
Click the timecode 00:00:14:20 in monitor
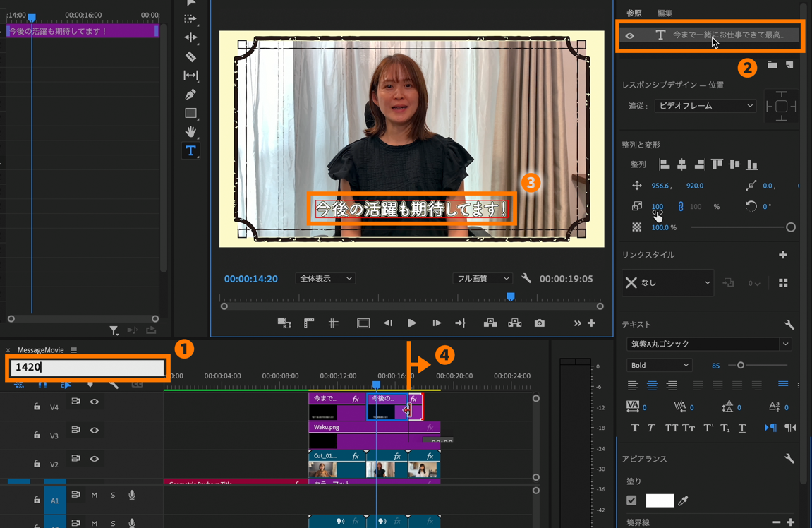tap(250, 279)
